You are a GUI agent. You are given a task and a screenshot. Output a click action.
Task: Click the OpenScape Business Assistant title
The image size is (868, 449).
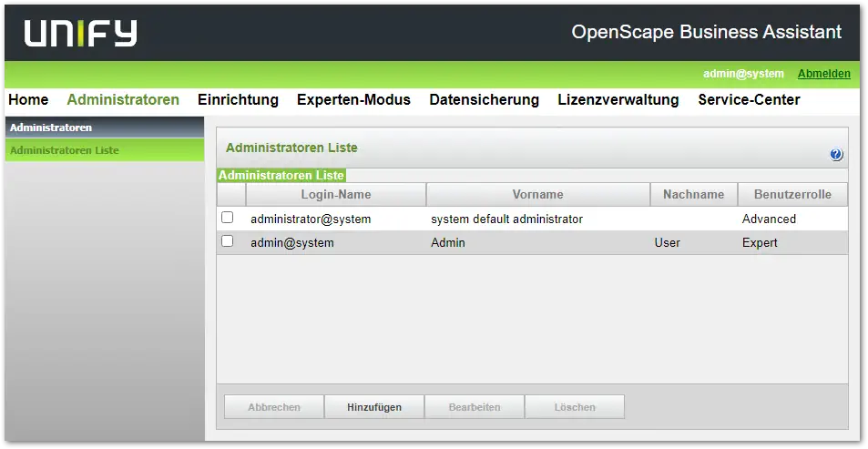coord(707,32)
